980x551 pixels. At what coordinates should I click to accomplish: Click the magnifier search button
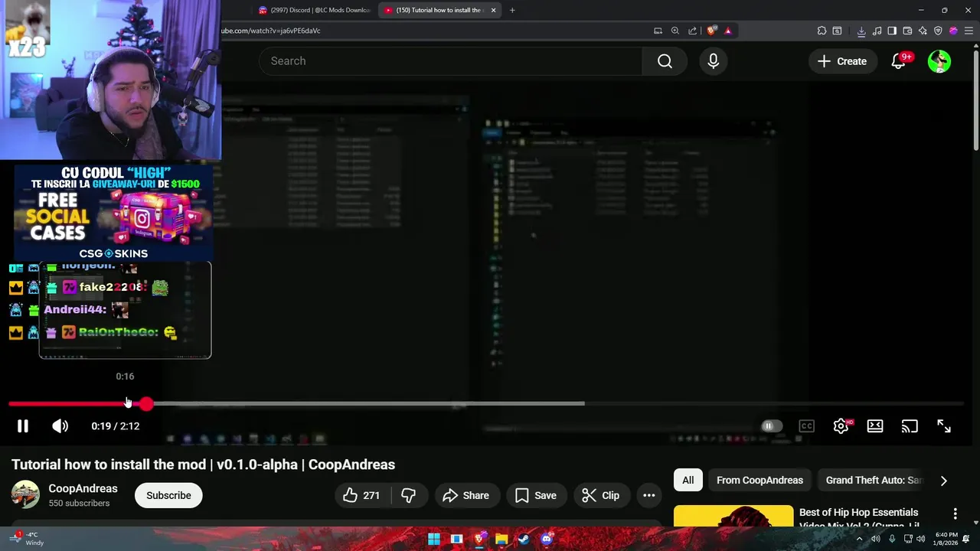[665, 61]
